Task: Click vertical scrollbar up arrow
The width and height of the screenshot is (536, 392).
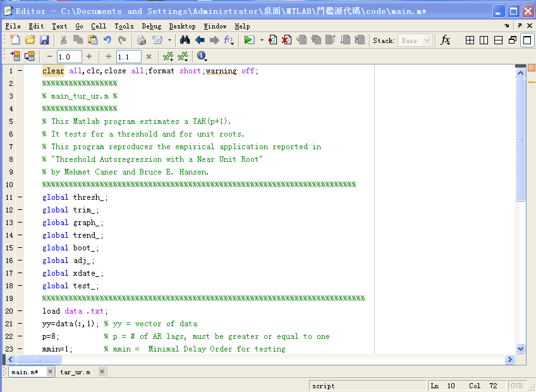Action: [x=520, y=73]
